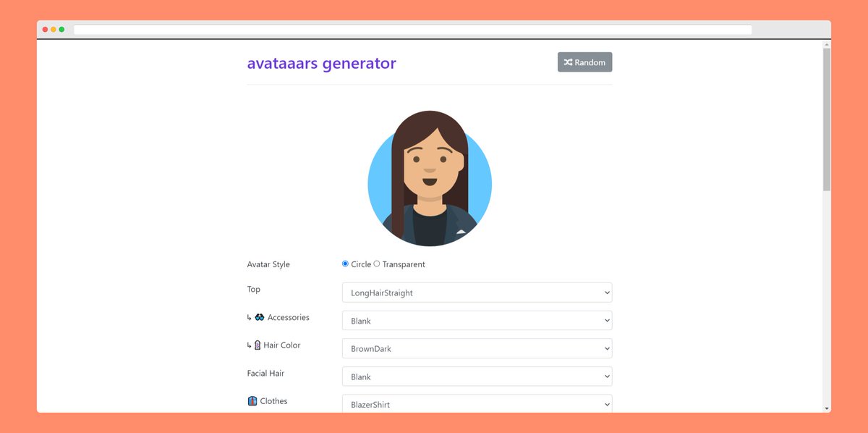Click the glasses icon beside Accessories
Image resolution: width=868 pixels, height=433 pixels.
pyautogui.click(x=258, y=317)
